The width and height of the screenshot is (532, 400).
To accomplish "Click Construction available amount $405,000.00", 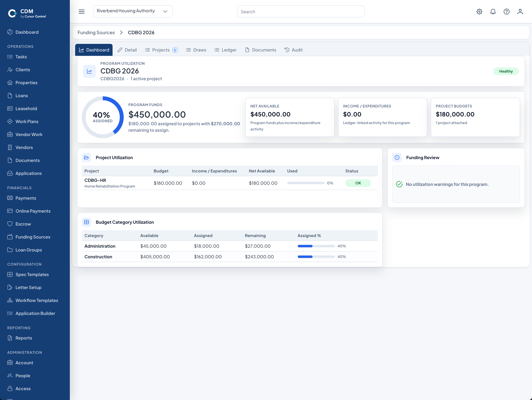I will (155, 257).
